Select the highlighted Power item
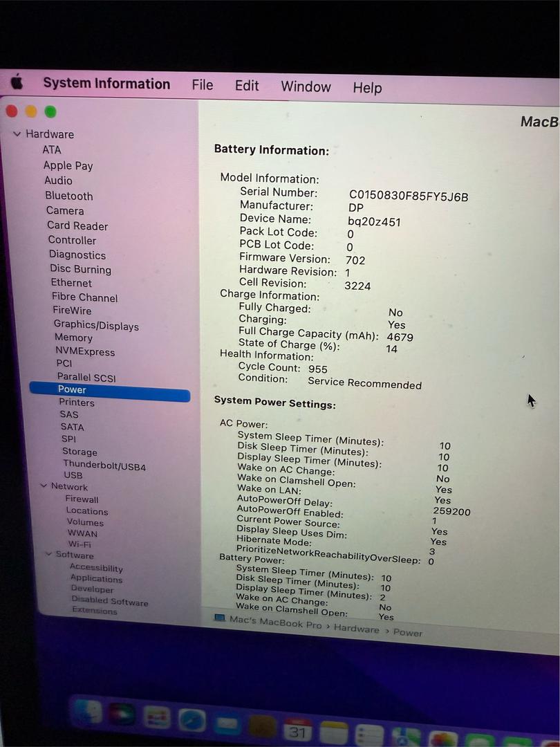Image resolution: width=560 pixels, height=747 pixels. [109, 391]
